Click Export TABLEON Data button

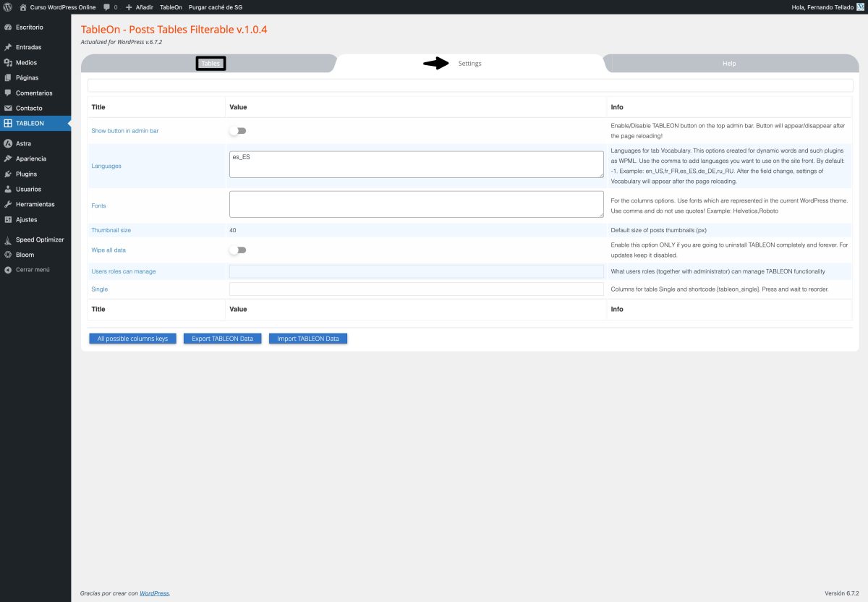coord(222,339)
